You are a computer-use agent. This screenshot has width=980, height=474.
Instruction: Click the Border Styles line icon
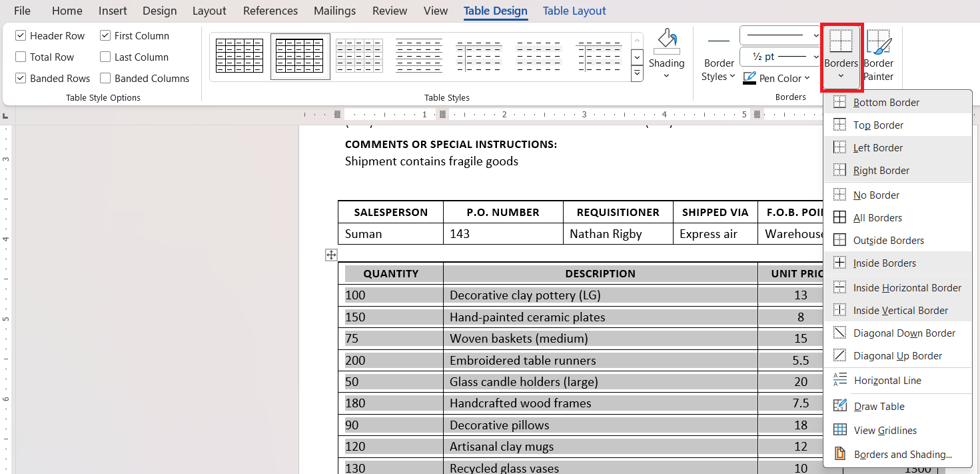point(718,41)
